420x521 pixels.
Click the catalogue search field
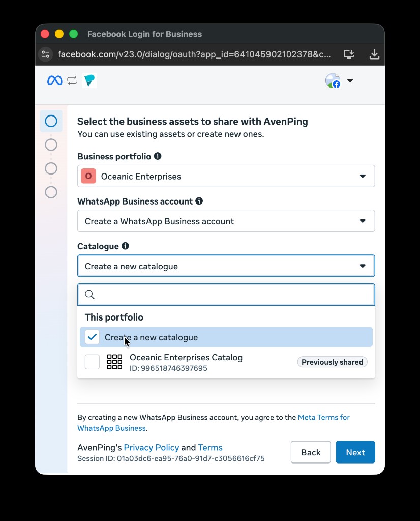pos(226,295)
